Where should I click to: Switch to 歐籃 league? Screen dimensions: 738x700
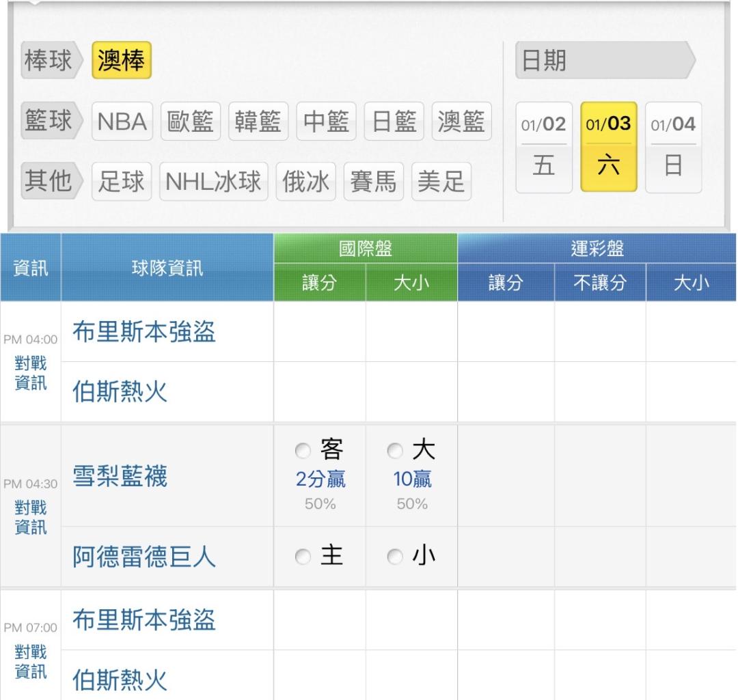click(x=190, y=122)
